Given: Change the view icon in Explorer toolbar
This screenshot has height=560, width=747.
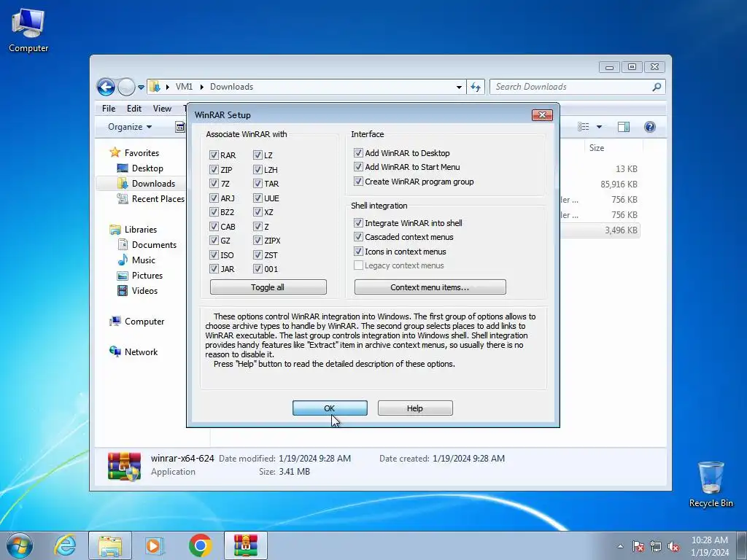Looking at the screenshot, I should coord(583,127).
